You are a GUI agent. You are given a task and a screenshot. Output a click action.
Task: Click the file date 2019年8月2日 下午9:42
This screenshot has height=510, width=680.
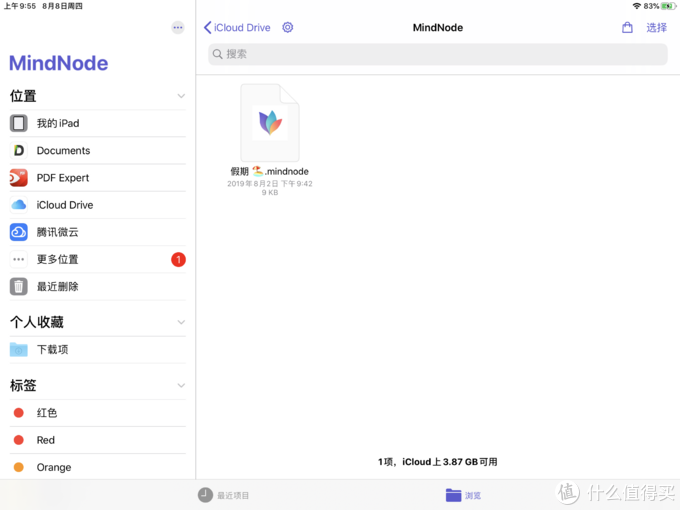270,183
